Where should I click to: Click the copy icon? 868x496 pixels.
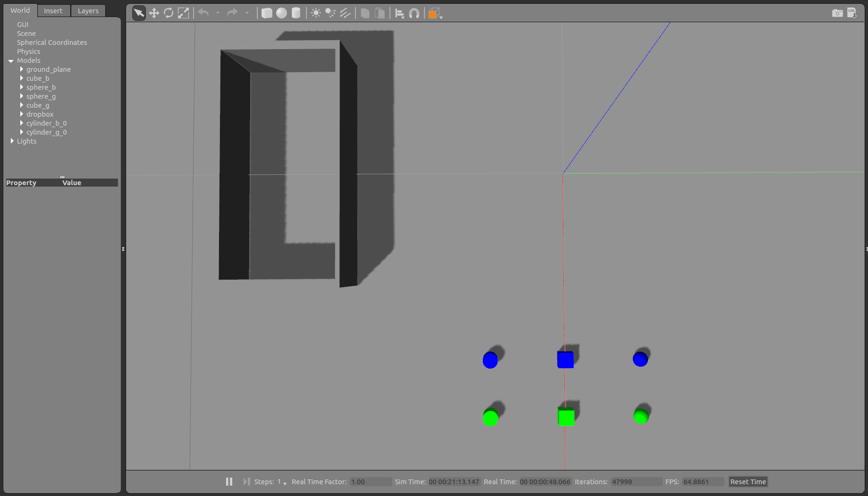coord(365,13)
